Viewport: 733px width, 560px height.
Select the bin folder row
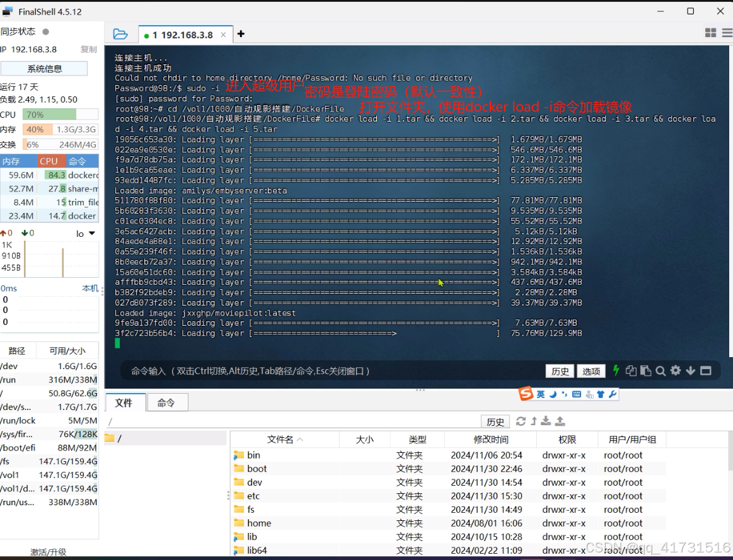tap(449, 455)
